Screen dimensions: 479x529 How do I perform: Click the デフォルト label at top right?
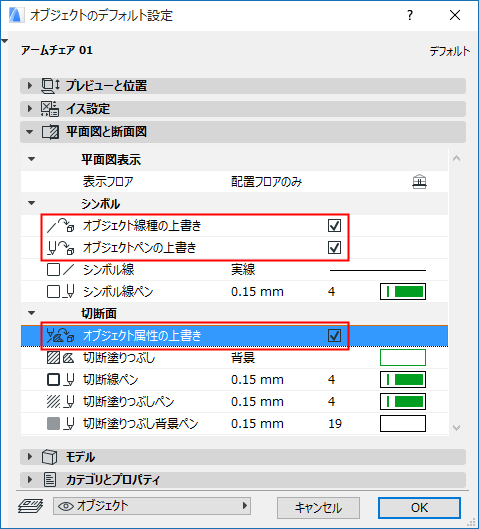tap(450, 51)
